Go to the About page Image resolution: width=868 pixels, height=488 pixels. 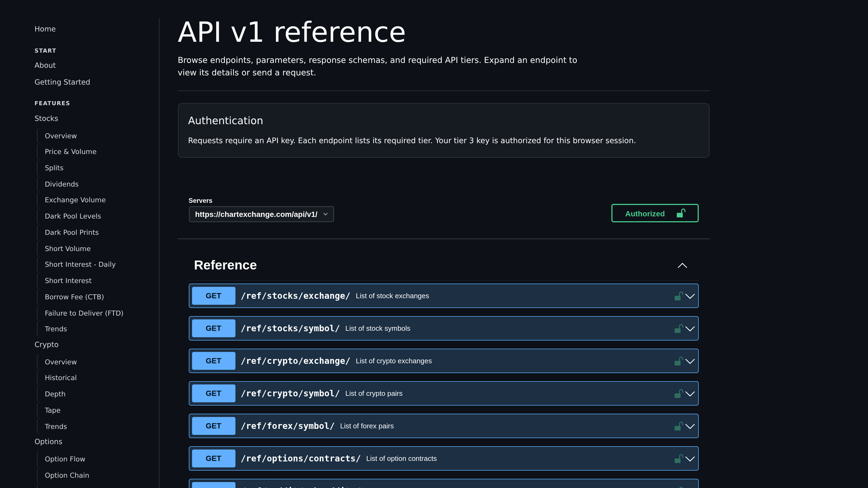(x=45, y=65)
